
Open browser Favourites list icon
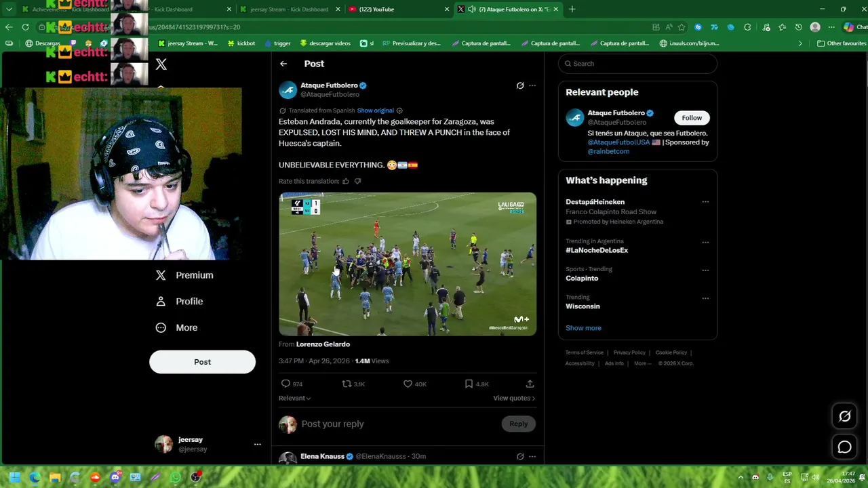[x=783, y=27]
